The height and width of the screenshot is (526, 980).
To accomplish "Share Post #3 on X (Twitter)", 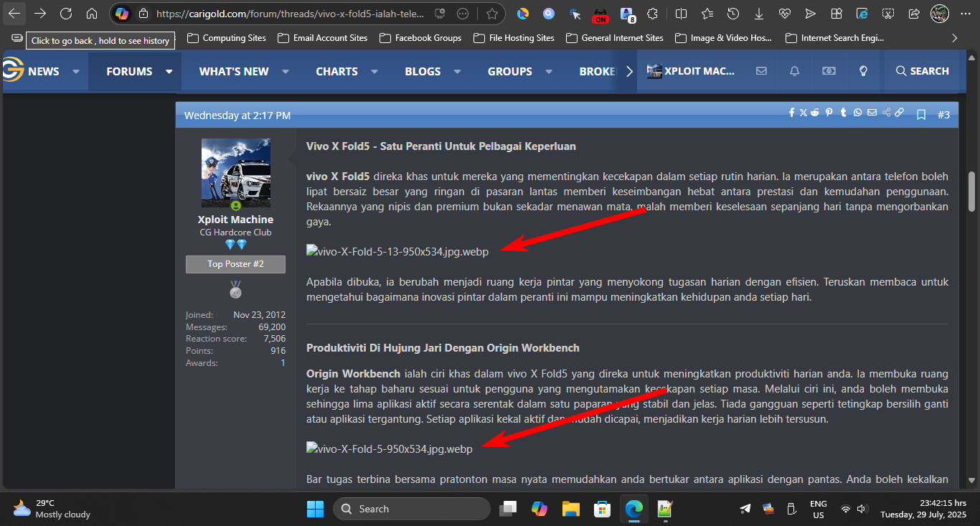I will point(804,113).
